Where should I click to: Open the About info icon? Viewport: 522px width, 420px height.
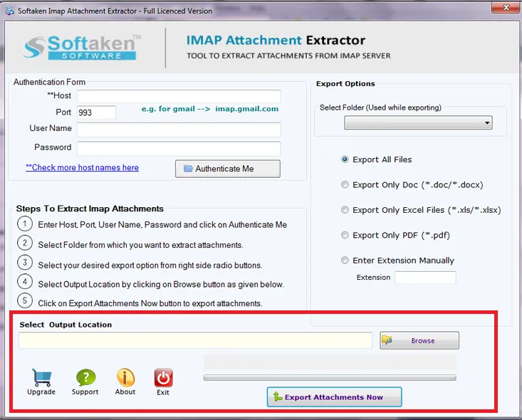click(x=125, y=382)
